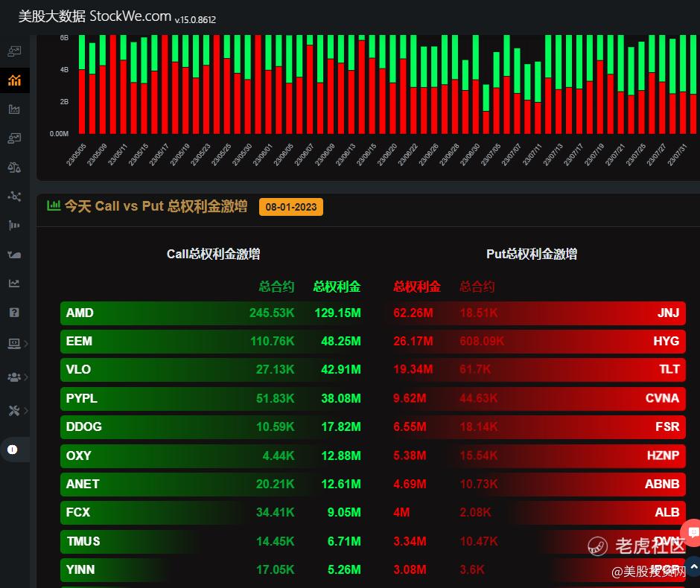The height and width of the screenshot is (588, 700).
Task: Click the red 总合约 column header
Action: 477,287
